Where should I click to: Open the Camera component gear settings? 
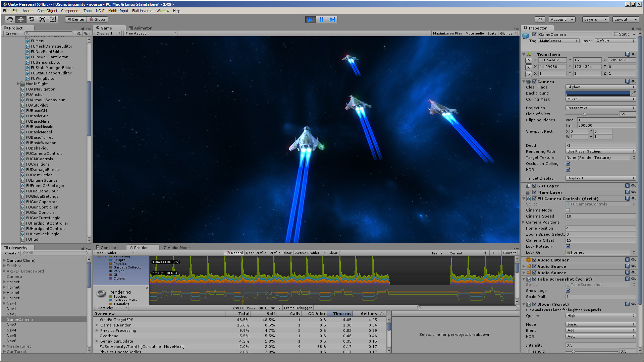pyautogui.click(x=633, y=81)
